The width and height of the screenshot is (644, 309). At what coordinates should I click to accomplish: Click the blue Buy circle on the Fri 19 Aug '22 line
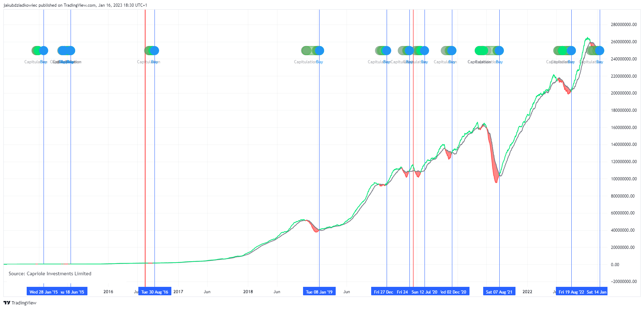pos(571,51)
